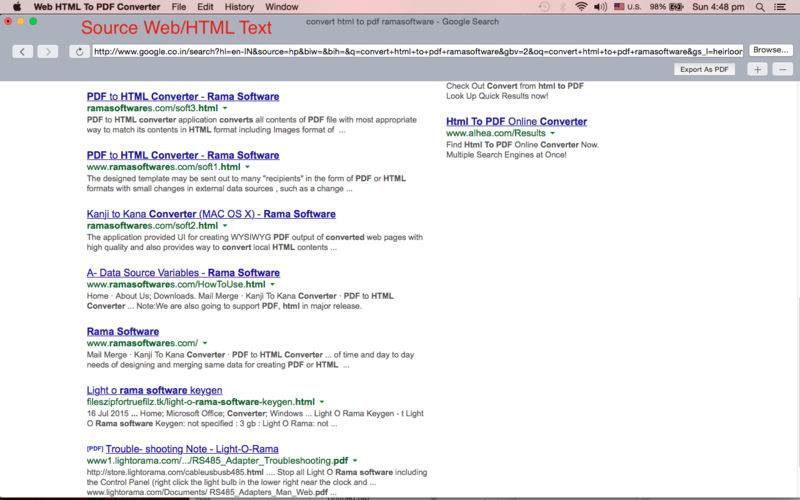
Task: Reload the page with the refresh icon
Action: click(79, 52)
